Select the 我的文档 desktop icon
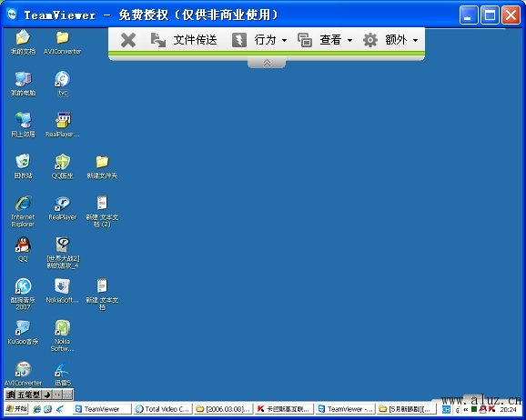 pos(23,43)
